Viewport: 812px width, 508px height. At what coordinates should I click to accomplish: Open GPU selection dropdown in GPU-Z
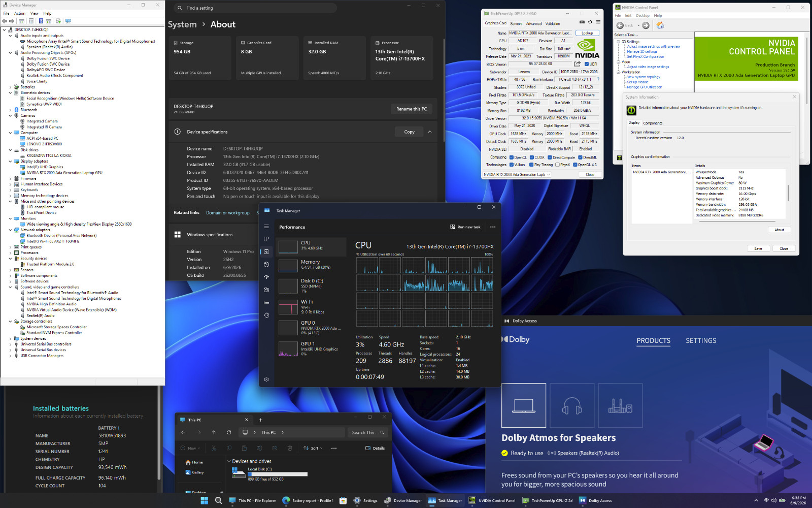(x=517, y=174)
